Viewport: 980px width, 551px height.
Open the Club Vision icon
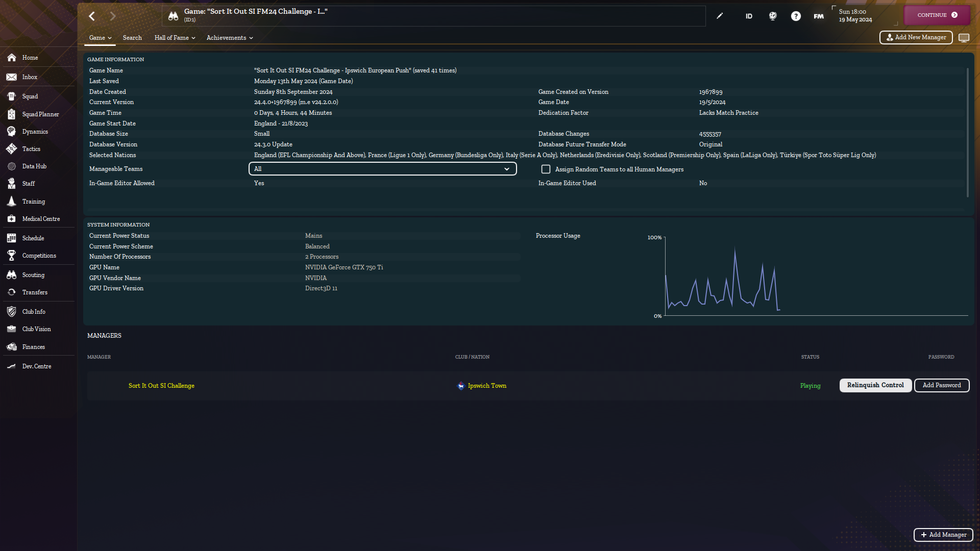11,329
